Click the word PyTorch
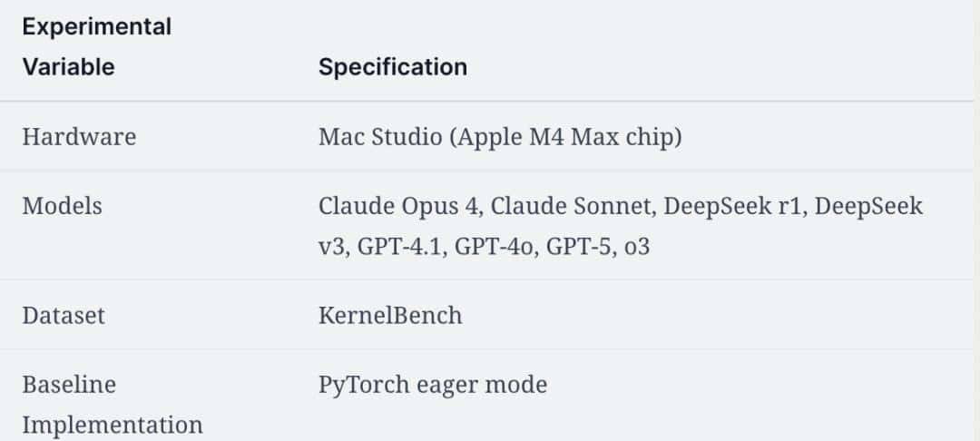This screenshot has width=980, height=441. coord(359,385)
